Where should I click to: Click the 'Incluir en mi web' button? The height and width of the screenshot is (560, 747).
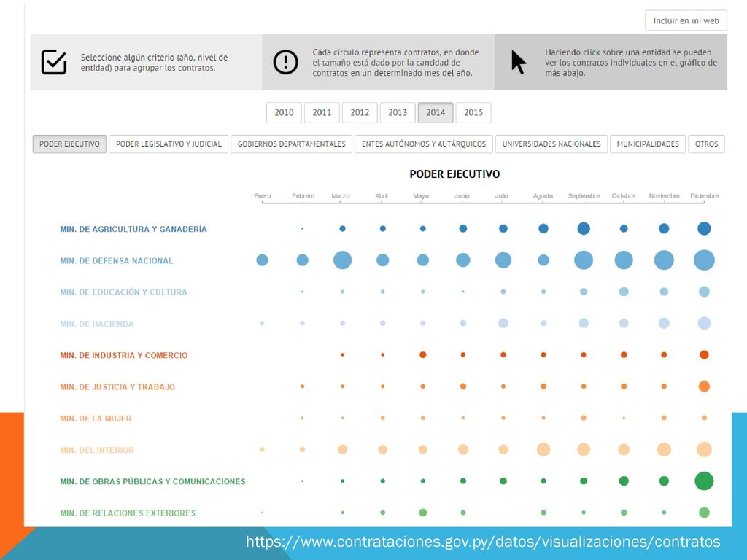(686, 20)
